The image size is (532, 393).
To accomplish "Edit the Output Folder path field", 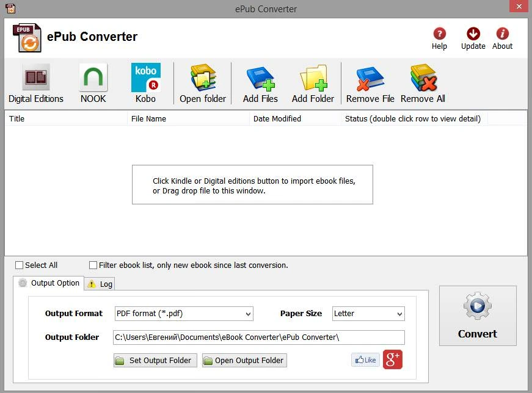I will 258,337.
